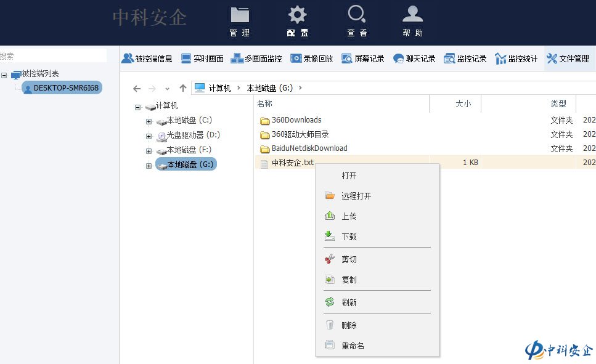This screenshot has width=596, height=364.
Task: Expand chevron after 本地磁盘 (G:) breadcrumb
Action: point(300,88)
